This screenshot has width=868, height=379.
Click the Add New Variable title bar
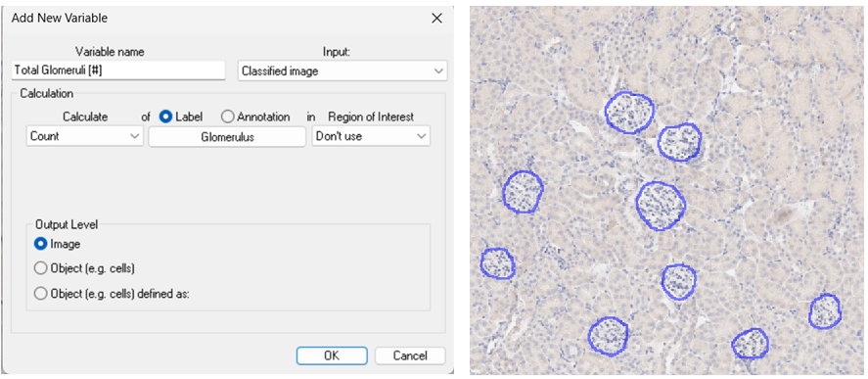click(x=216, y=19)
